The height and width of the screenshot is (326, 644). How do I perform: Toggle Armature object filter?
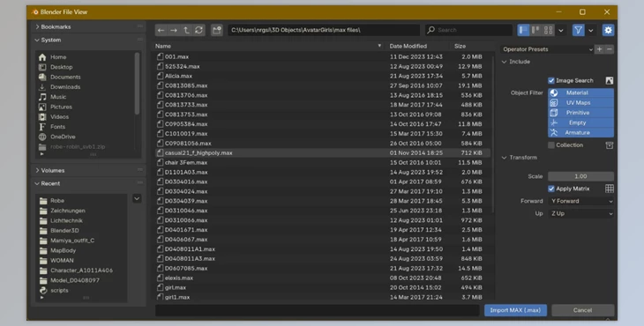[580, 132]
